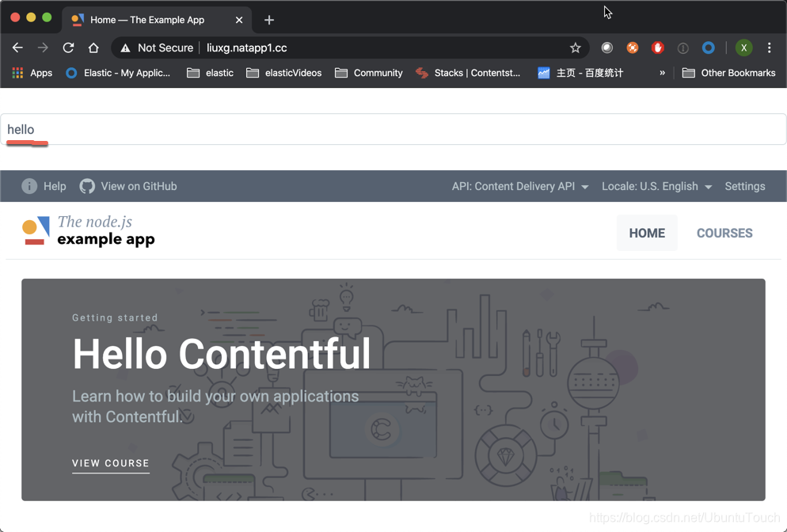Open the gray circle extension icon
Viewport: 787px width, 532px height.
click(607, 47)
